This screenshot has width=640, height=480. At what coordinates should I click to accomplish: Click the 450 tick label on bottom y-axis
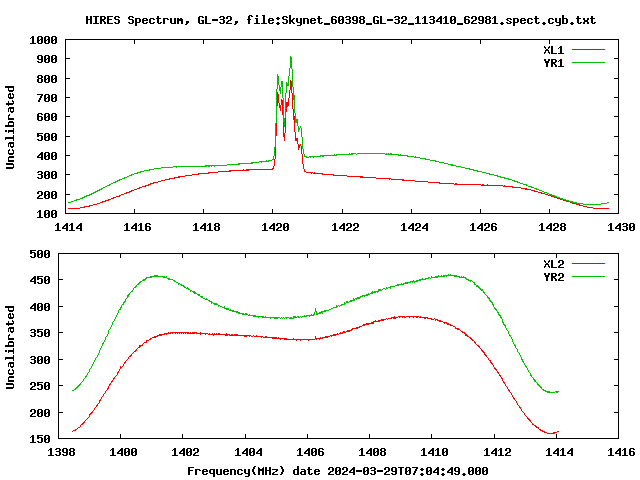(40, 280)
